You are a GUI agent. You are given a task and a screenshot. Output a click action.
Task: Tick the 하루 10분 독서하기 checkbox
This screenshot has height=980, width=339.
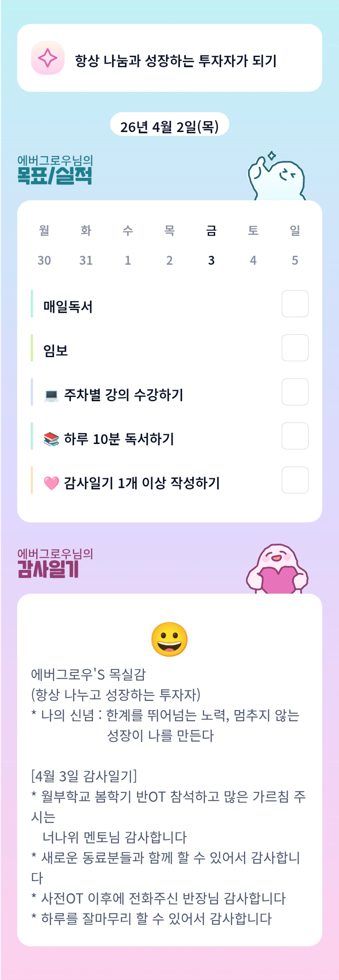pos(295,436)
